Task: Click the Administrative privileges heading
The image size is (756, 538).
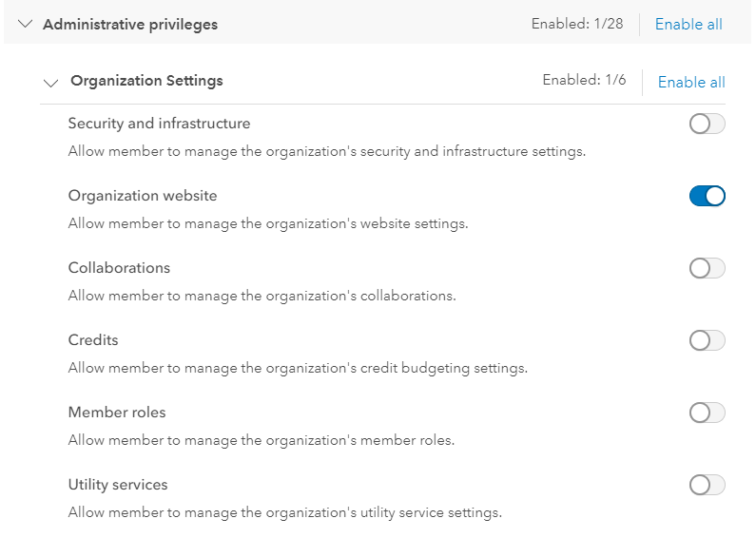Action: coord(130,25)
